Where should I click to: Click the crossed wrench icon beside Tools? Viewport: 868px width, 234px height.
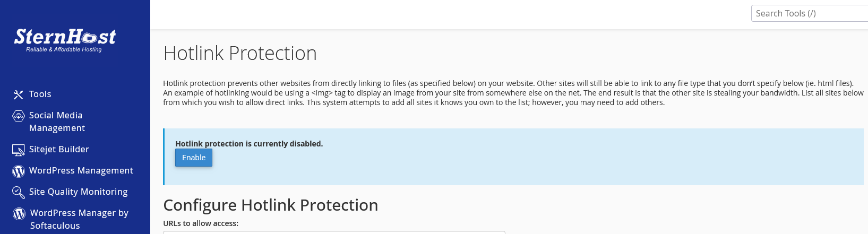[x=19, y=94]
